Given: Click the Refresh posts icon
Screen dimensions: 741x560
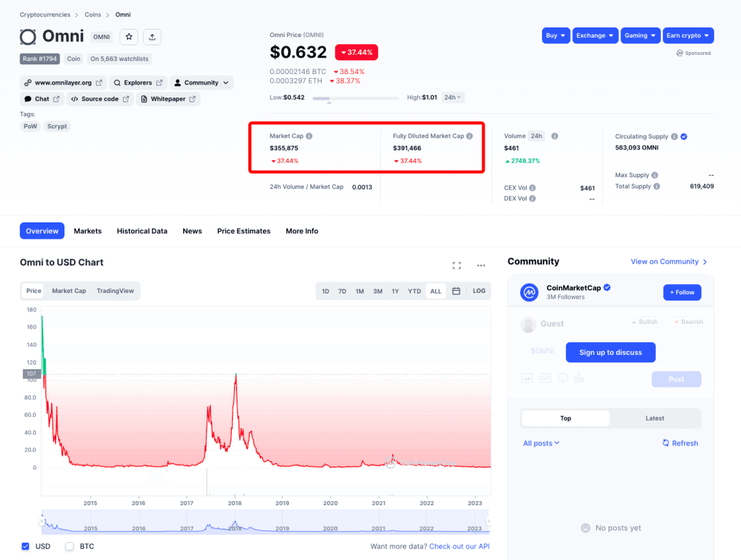Looking at the screenshot, I should [666, 443].
